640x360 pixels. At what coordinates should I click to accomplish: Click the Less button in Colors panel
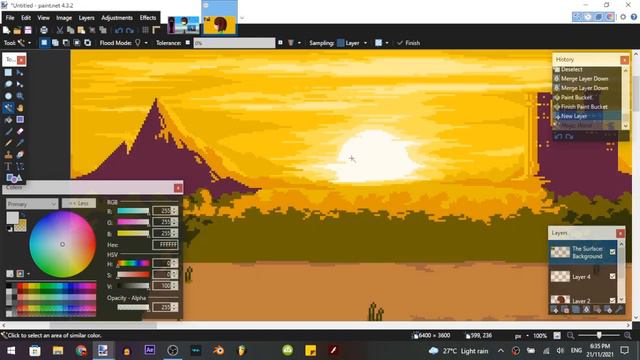pyautogui.click(x=79, y=203)
